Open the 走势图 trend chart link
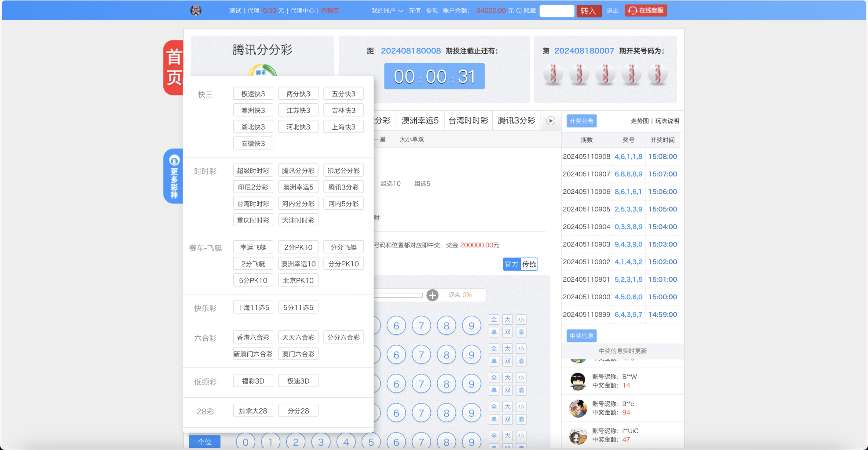The image size is (868, 450). 640,120
